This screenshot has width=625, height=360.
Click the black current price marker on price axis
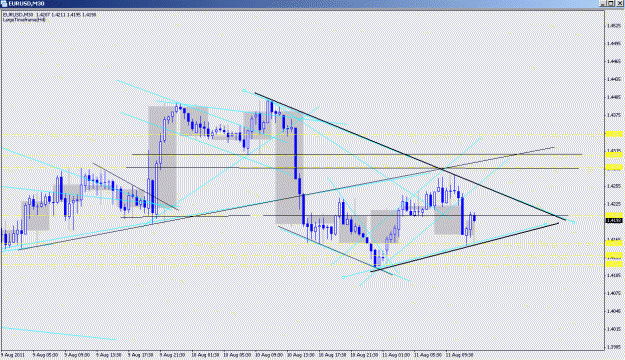614,220
